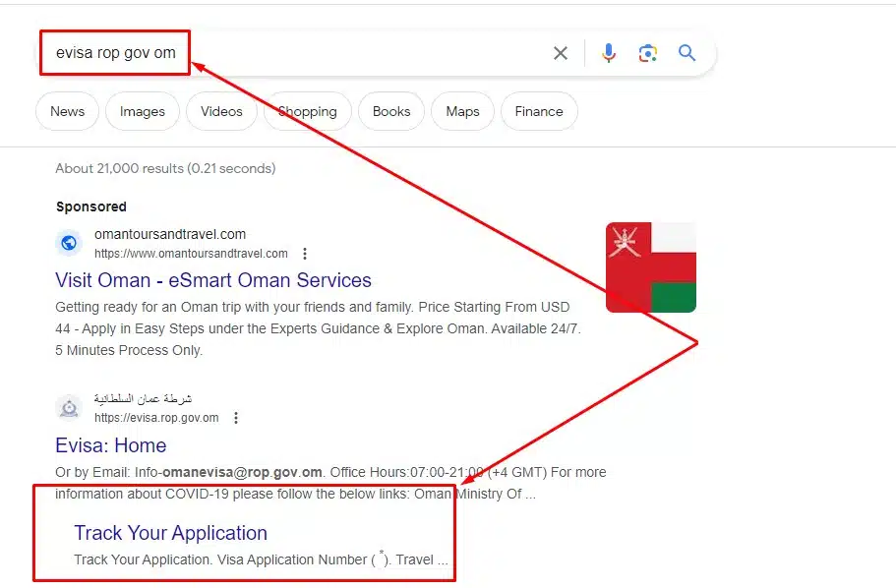This screenshot has width=896, height=588.
Task: Click the omantoursandtravel.com site name
Action: tap(170, 234)
